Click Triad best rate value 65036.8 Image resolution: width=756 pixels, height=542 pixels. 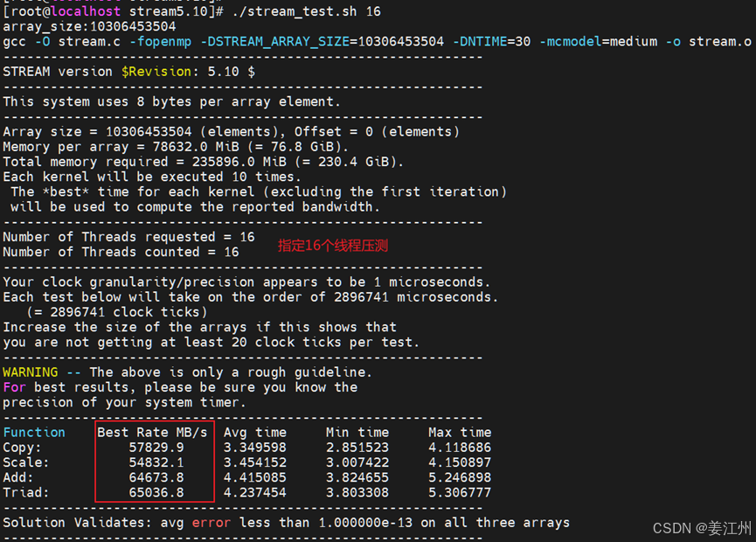[x=156, y=492]
